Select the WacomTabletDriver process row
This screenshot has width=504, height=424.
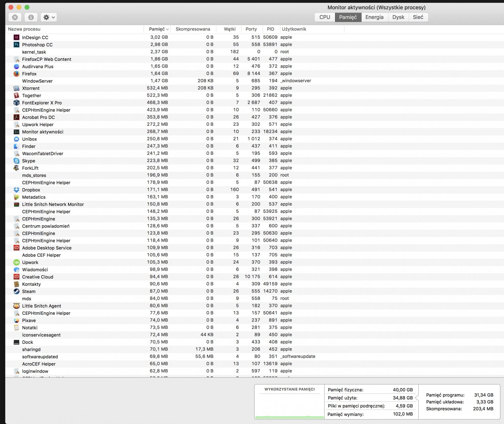pos(255,153)
